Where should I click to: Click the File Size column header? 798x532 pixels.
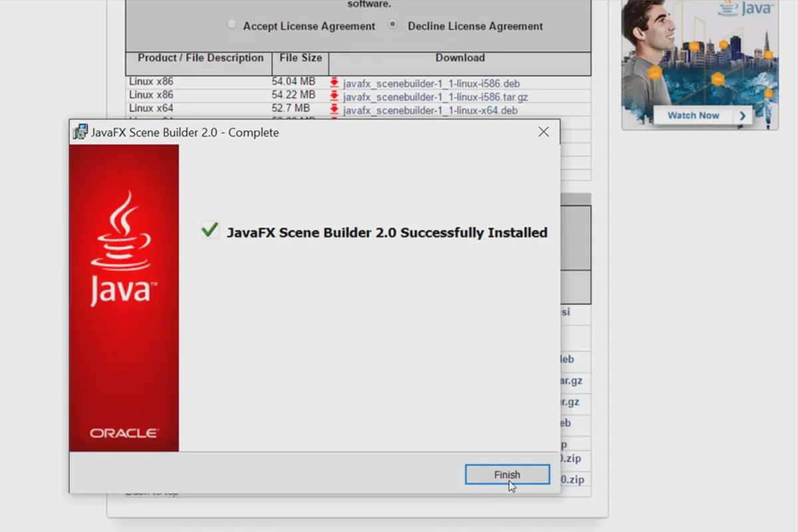point(301,63)
